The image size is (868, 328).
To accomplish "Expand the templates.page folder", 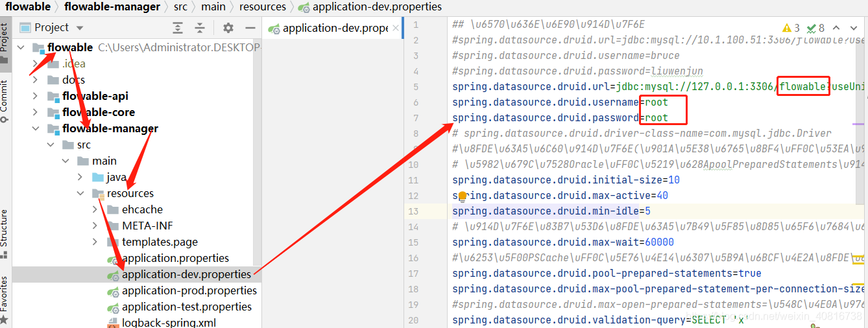I will [x=95, y=242].
